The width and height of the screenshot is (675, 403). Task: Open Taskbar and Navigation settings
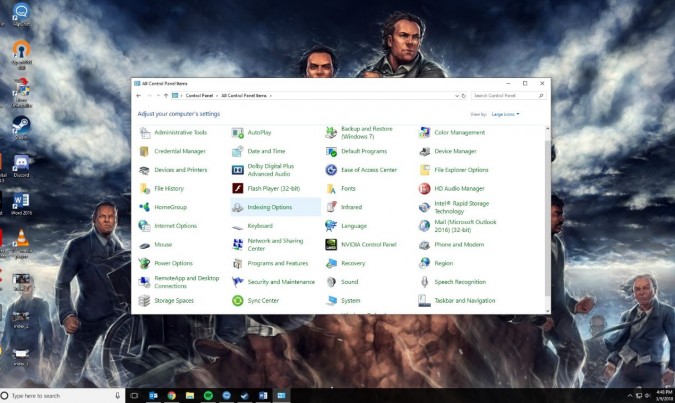coord(464,300)
